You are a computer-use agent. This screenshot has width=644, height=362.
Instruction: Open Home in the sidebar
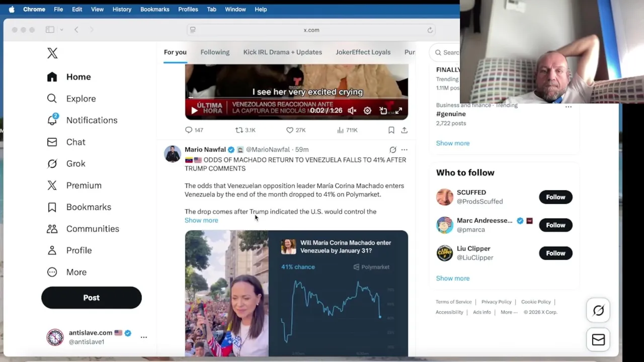[x=69, y=77]
